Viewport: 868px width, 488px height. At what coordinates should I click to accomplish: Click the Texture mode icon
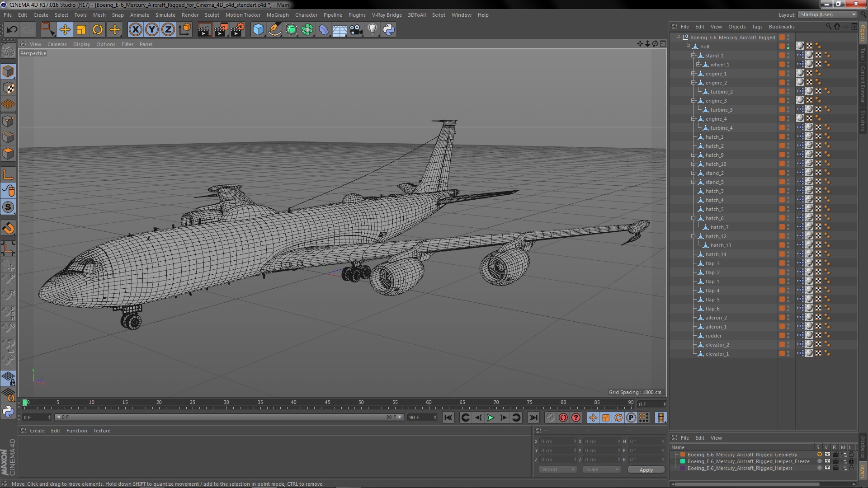(8, 88)
